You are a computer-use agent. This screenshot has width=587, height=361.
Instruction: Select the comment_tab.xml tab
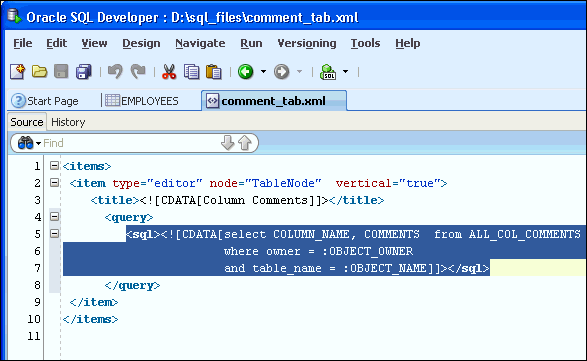pos(274,101)
